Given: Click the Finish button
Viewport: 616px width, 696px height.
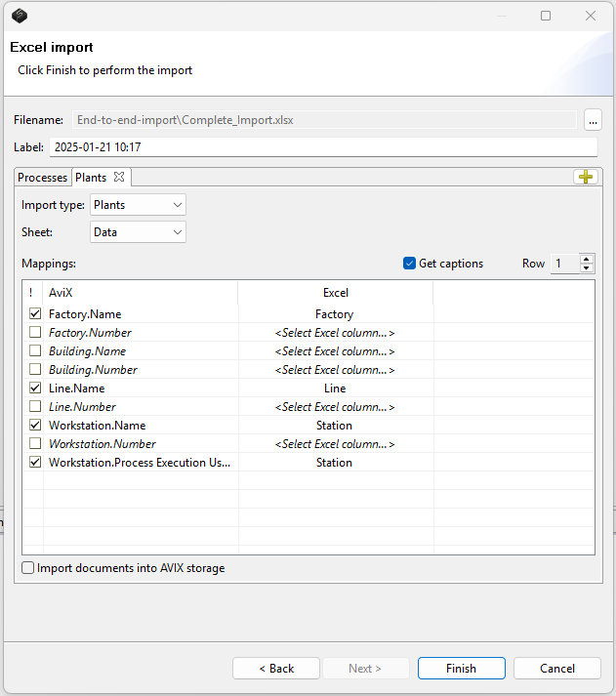Looking at the screenshot, I should (461, 669).
